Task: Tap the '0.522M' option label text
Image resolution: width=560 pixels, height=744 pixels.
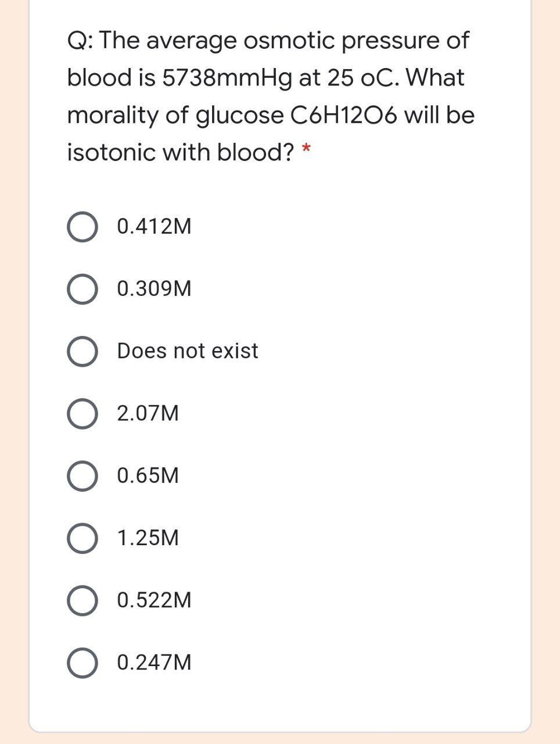Action: [154, 600]
